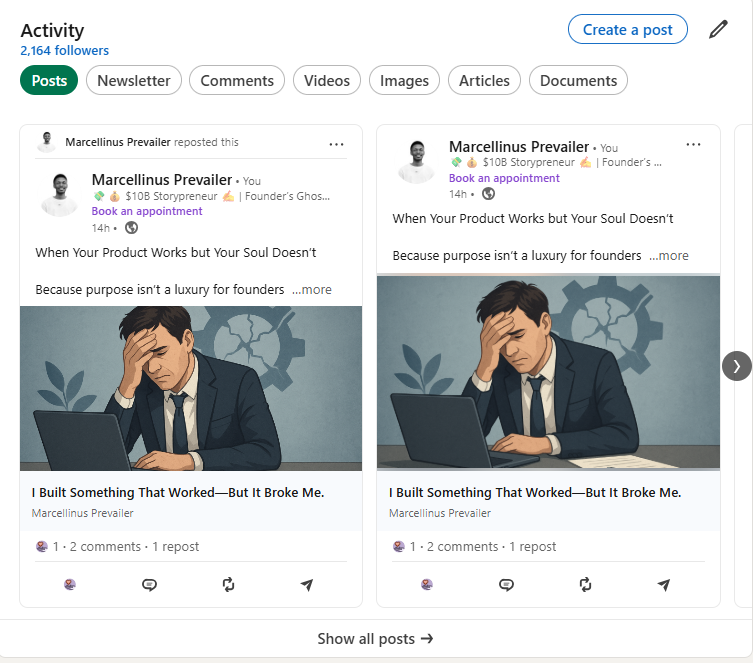Open three-dot menu on first reposted card
753x663 pixels.
pos(336,144)
